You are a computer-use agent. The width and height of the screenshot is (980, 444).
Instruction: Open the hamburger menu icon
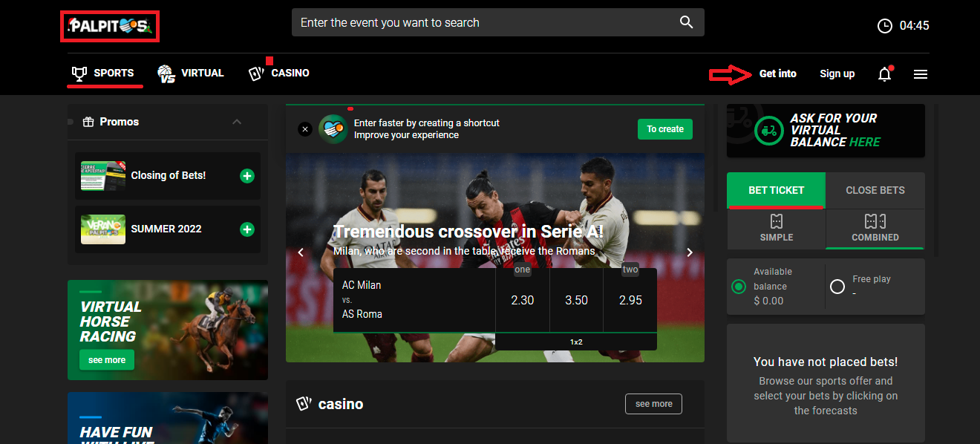pyautogui.click(x=921, y=74)
